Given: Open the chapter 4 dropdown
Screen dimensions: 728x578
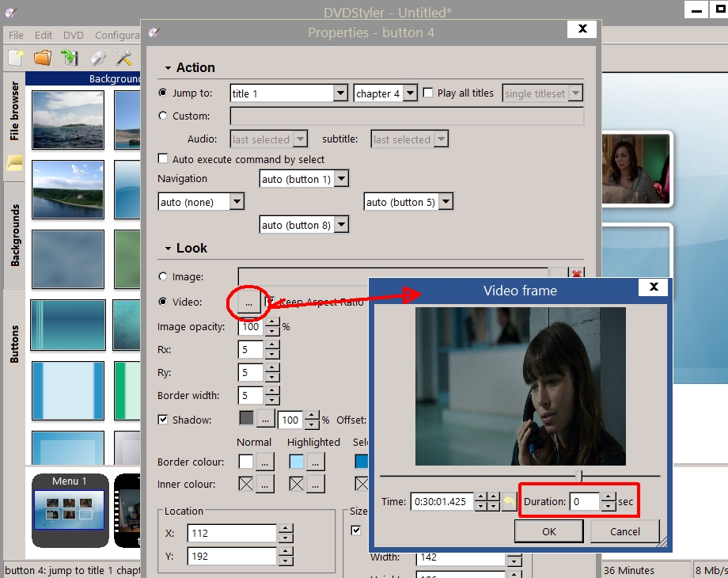Looking at the screenshot, I should (410, 93).
